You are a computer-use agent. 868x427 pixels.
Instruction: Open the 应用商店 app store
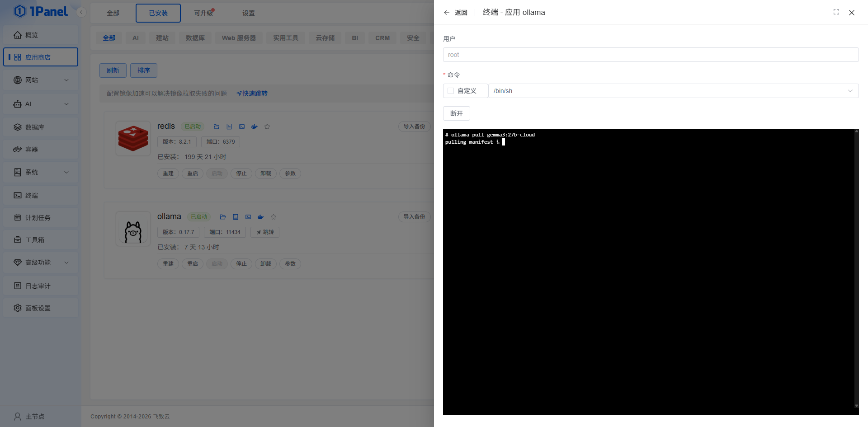pos(41,57)
